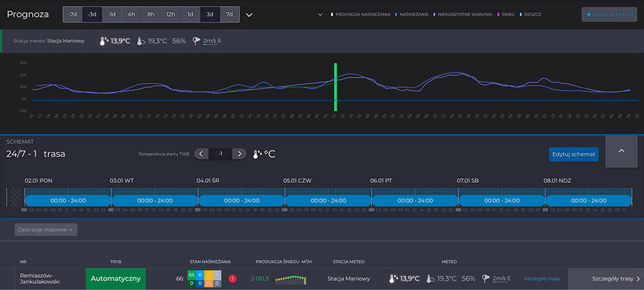Open the Operacje masowe dropdown

click(46, 229)
